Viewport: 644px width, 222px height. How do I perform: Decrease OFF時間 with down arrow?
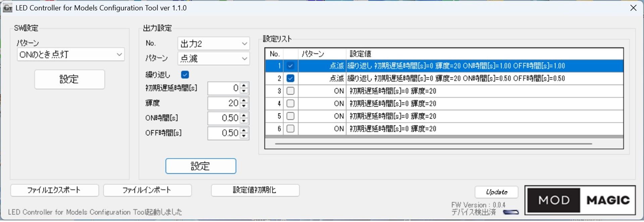pyautogui.click(x=244, y=136)
